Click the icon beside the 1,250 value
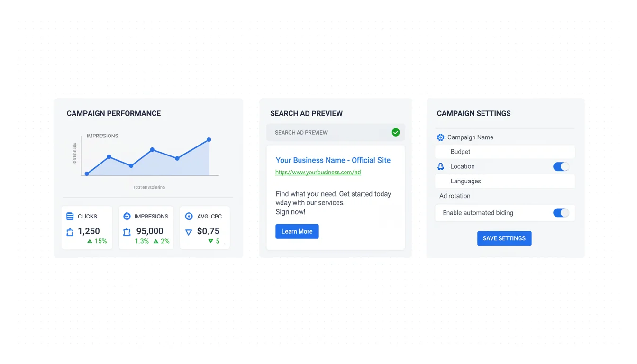637x364 pixels. pyautogui.click(x=70, y=232)
